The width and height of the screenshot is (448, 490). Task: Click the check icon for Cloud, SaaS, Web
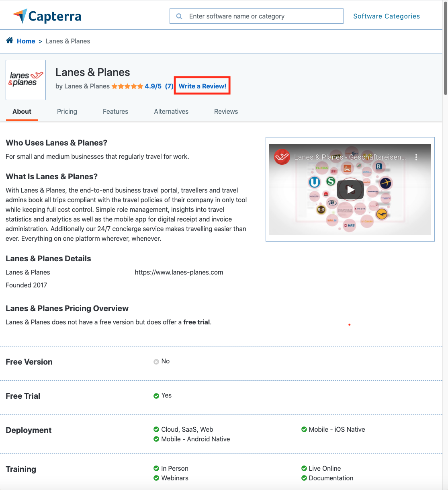coord(156,430)
